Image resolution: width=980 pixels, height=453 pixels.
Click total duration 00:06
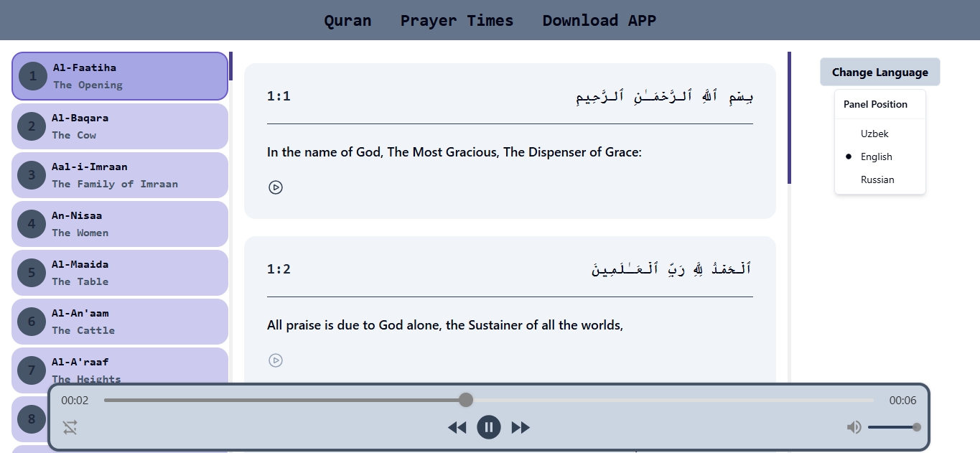point(902,401)
